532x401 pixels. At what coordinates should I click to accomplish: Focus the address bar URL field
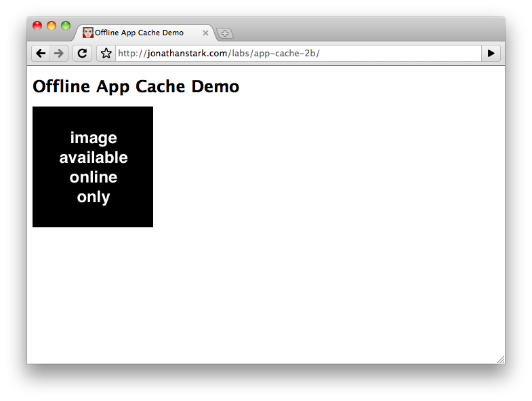click(393, 54)
